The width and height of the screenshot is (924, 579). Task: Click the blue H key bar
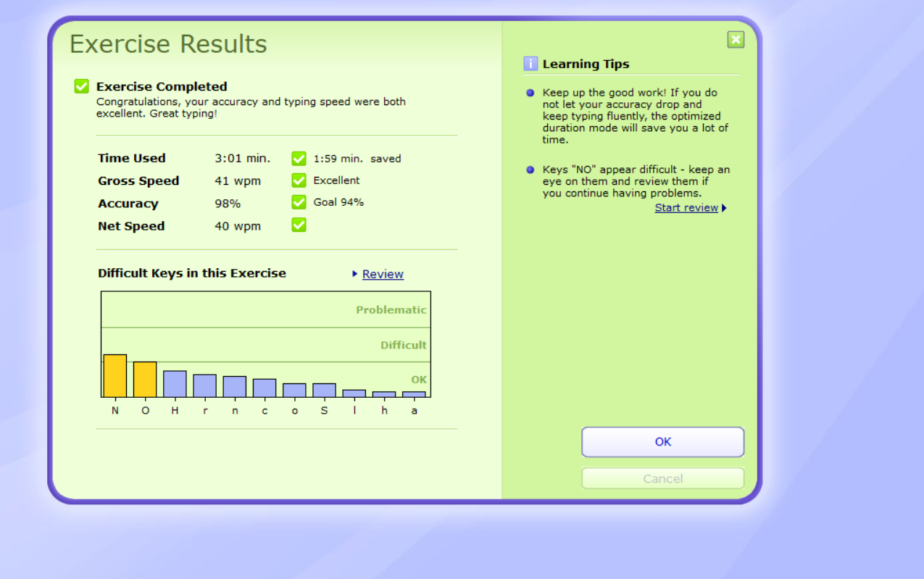click(x=175, y=383)
